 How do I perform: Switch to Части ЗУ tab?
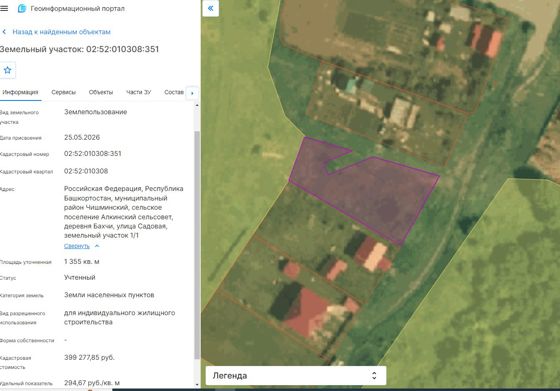(139, 92)
